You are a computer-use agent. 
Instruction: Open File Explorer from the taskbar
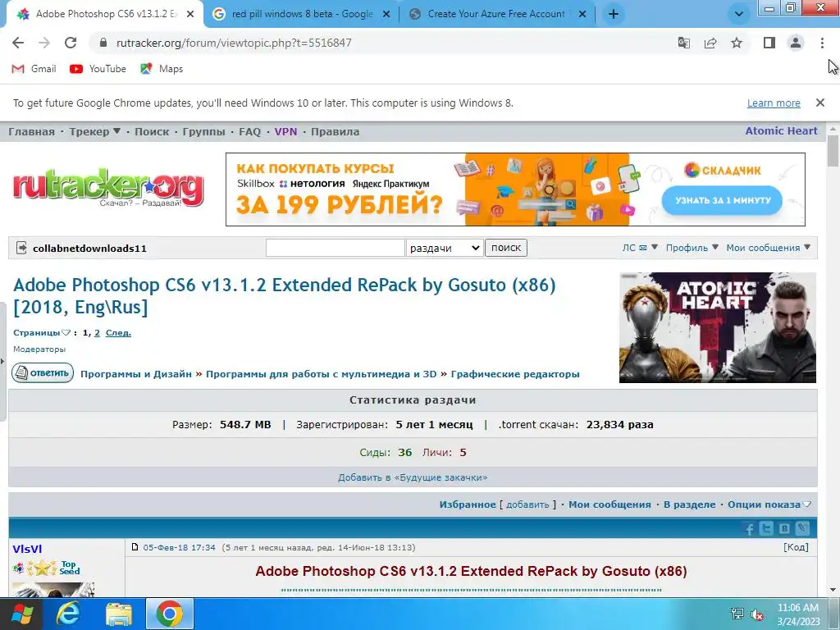(119, 614)
